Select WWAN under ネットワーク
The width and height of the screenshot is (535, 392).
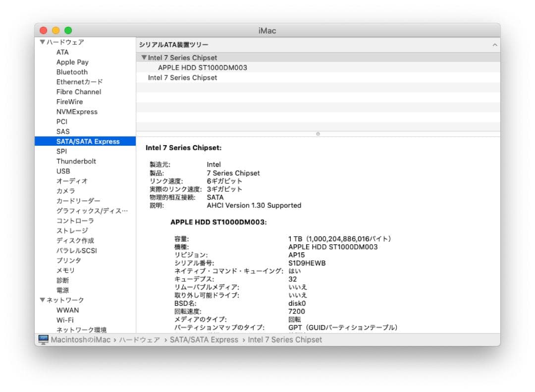[67, 310]
